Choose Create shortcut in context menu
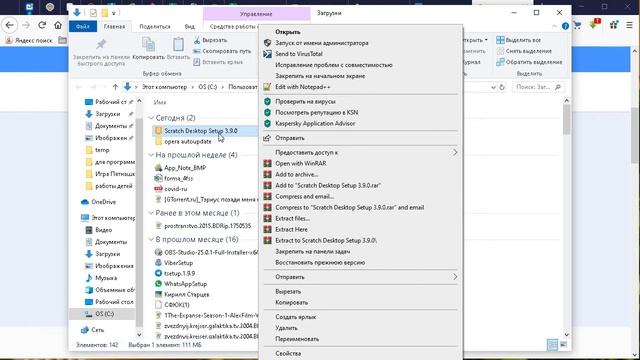The image size is (640, 360). [296, 317]
